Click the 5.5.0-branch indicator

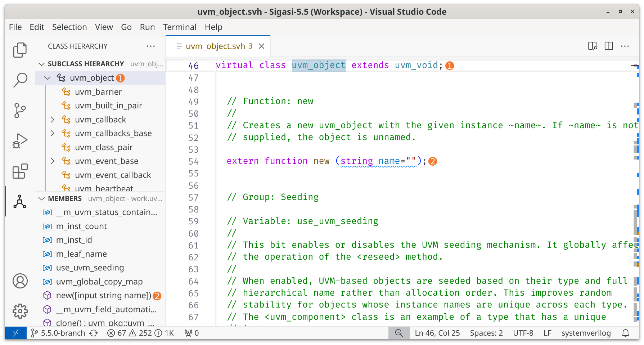point(58,333)
